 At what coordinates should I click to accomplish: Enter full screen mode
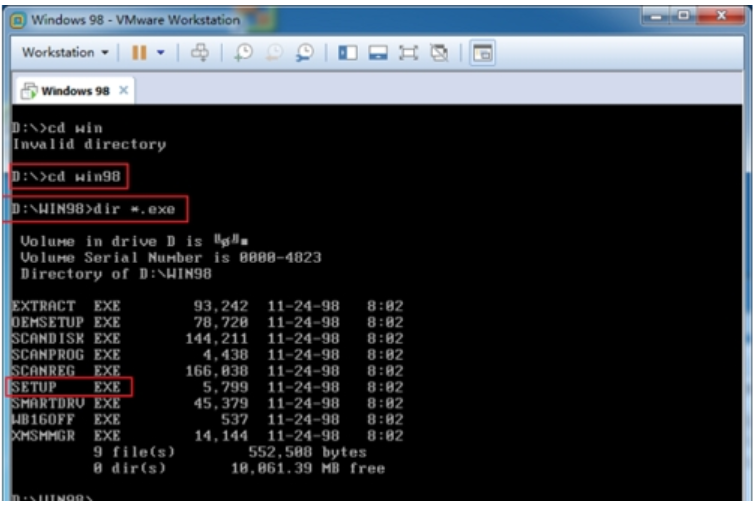(408, 52)
